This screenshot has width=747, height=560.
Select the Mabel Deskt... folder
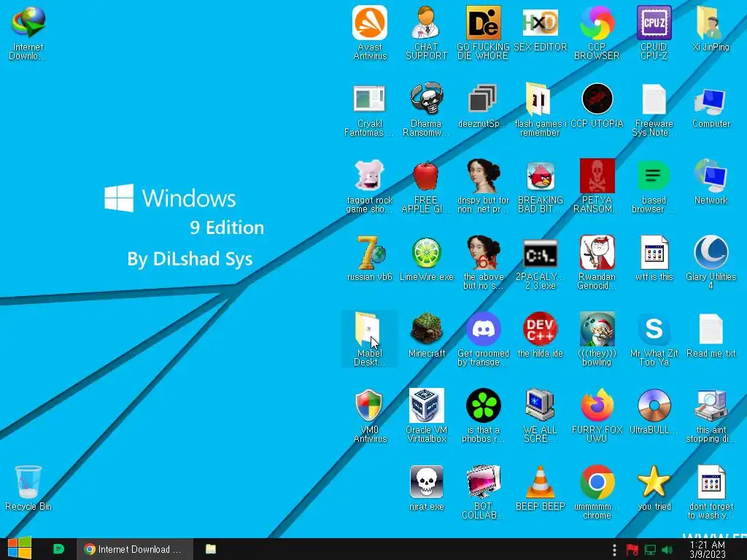(x=370, y=339)
